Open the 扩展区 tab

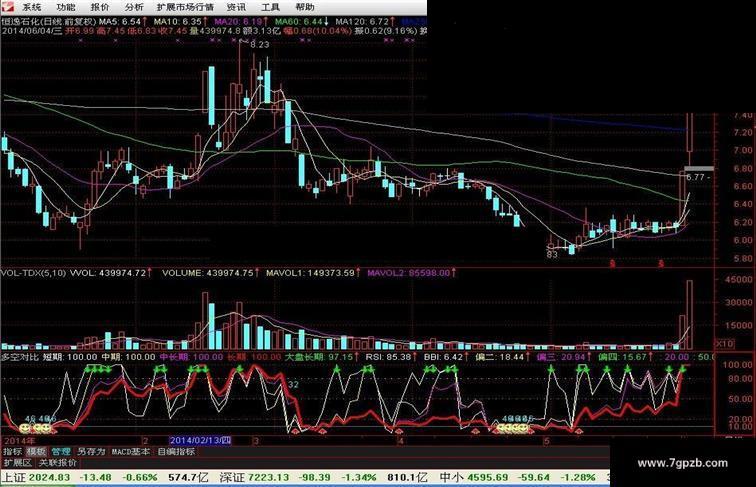17,463
